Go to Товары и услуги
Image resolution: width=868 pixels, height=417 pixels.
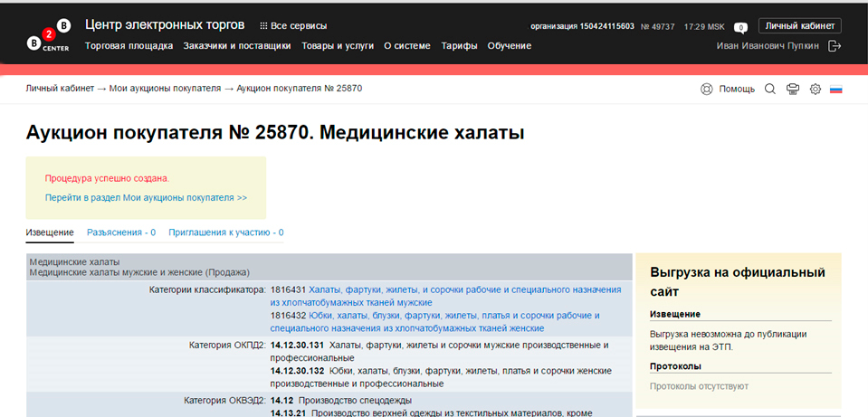337,45
